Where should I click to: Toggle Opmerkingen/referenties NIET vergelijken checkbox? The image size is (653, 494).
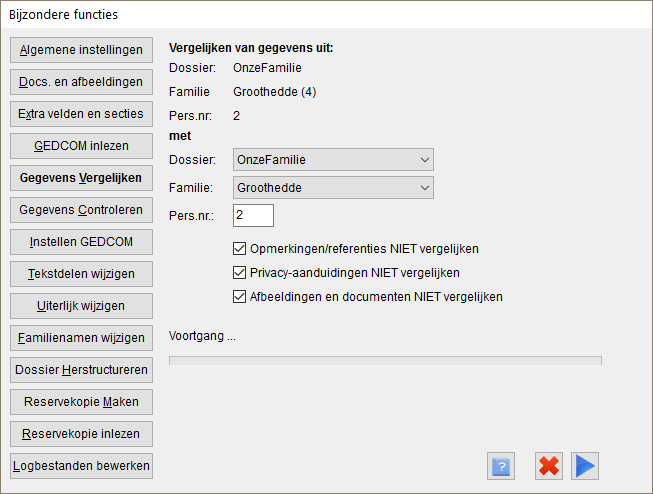pos(239,249)
